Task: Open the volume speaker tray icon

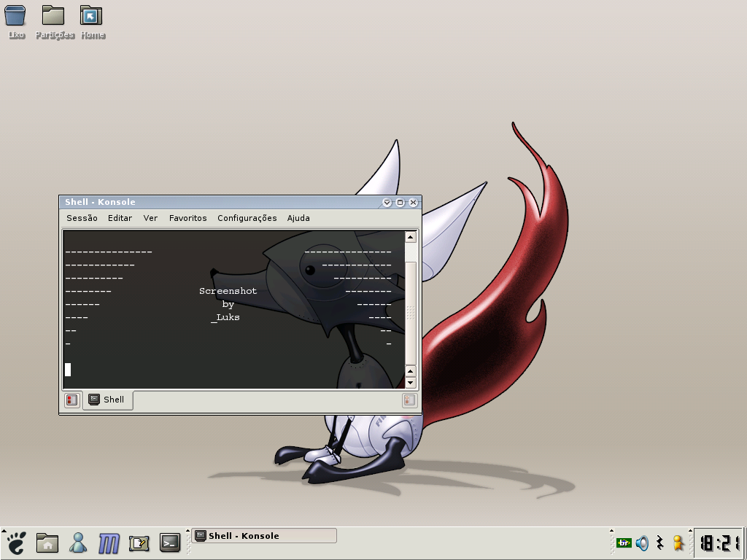Action: point(642,542)
